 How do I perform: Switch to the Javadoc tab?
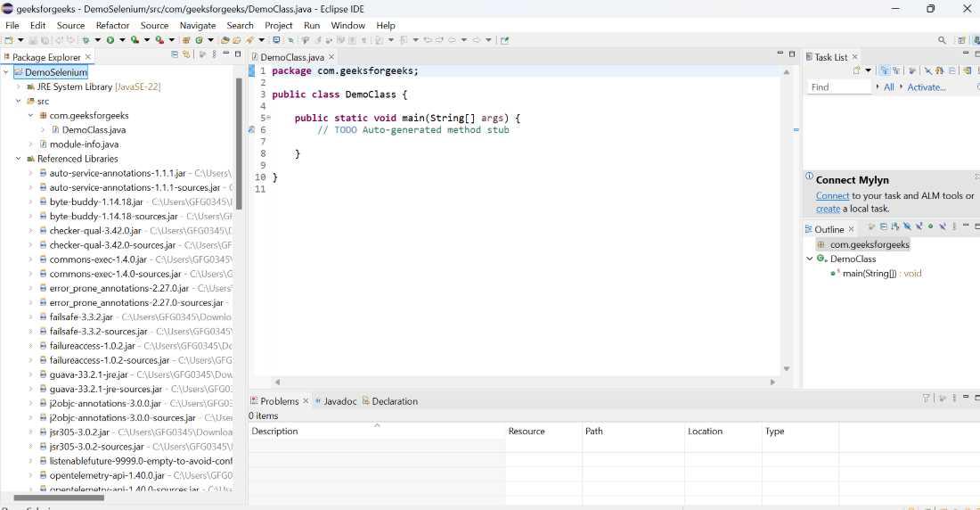336,401
